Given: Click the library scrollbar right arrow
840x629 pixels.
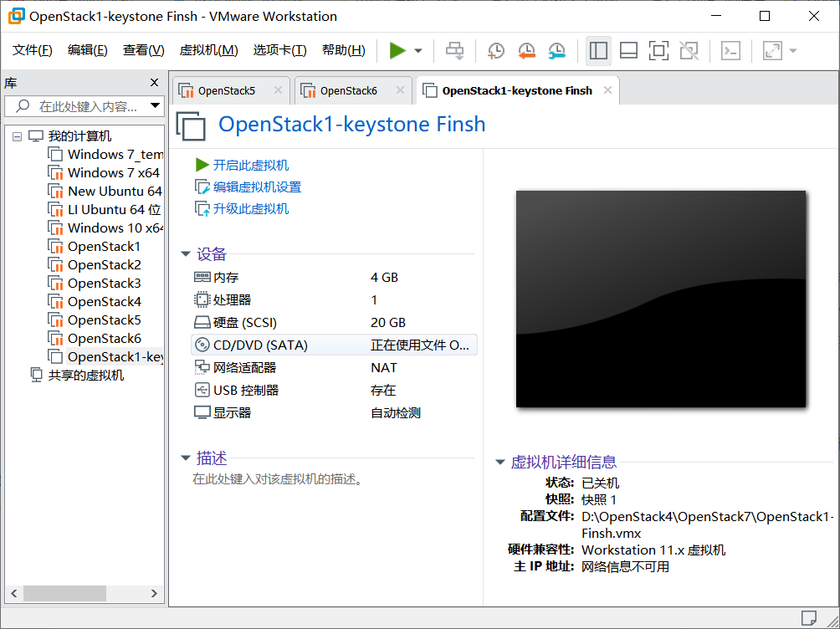Looking at the screenshot, I should tap(154, 593).
